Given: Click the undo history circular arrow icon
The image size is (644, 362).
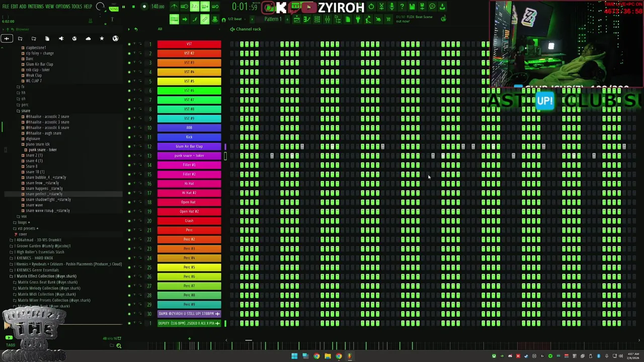Looking at the screenshot, I should coord(371,7).
